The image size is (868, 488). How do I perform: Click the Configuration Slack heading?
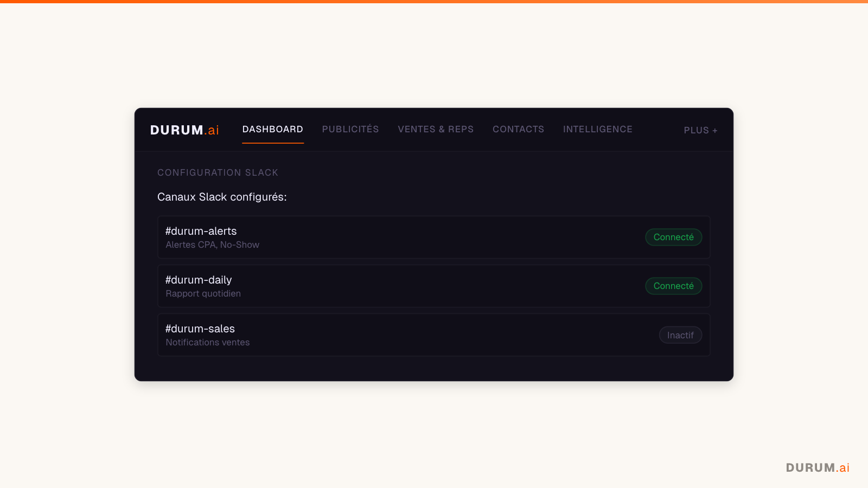pyautogui.click(x=218, y=172)
